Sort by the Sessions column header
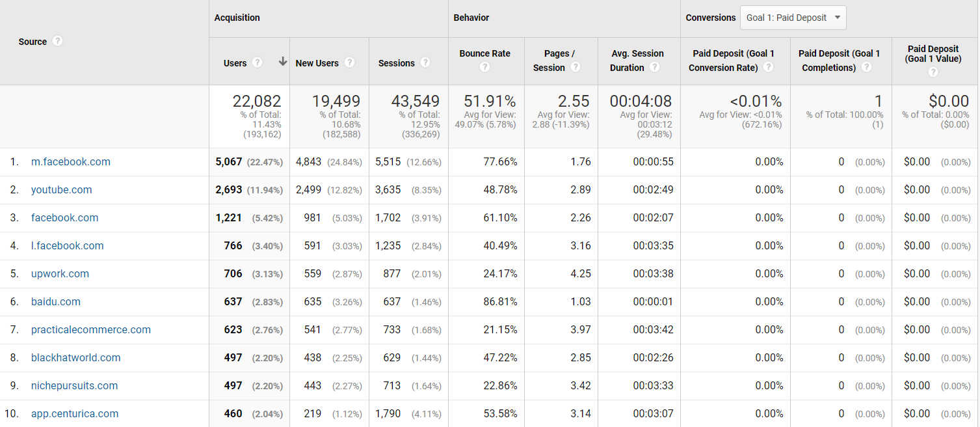980x427 pixels. pos(396,63)
